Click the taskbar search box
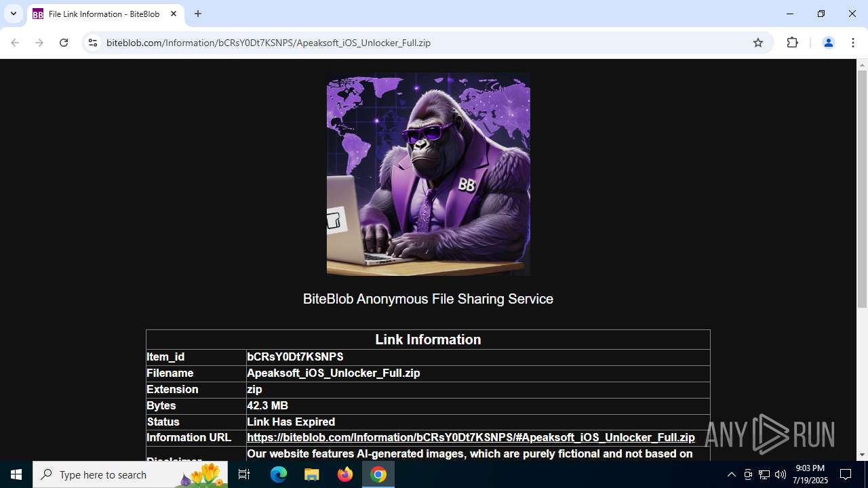 click(x=130, y=474)
